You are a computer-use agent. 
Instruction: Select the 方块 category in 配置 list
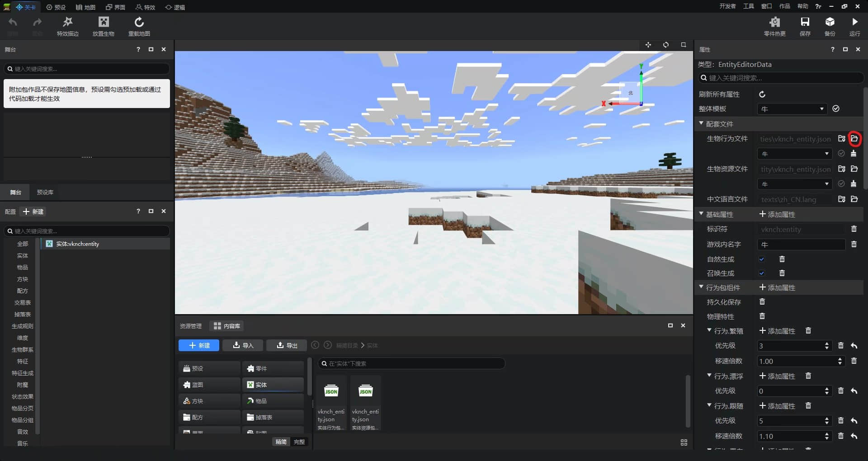pyautogui.click(x=23, y=279)
